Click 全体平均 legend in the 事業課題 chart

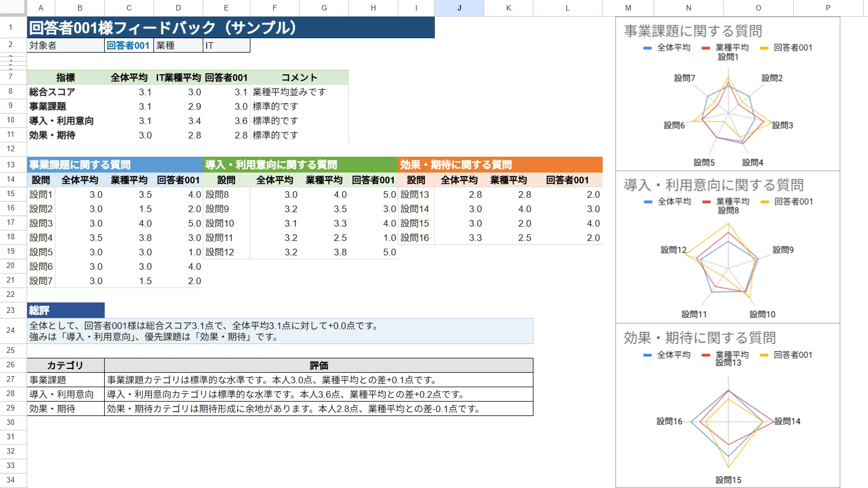click(667, 48)
